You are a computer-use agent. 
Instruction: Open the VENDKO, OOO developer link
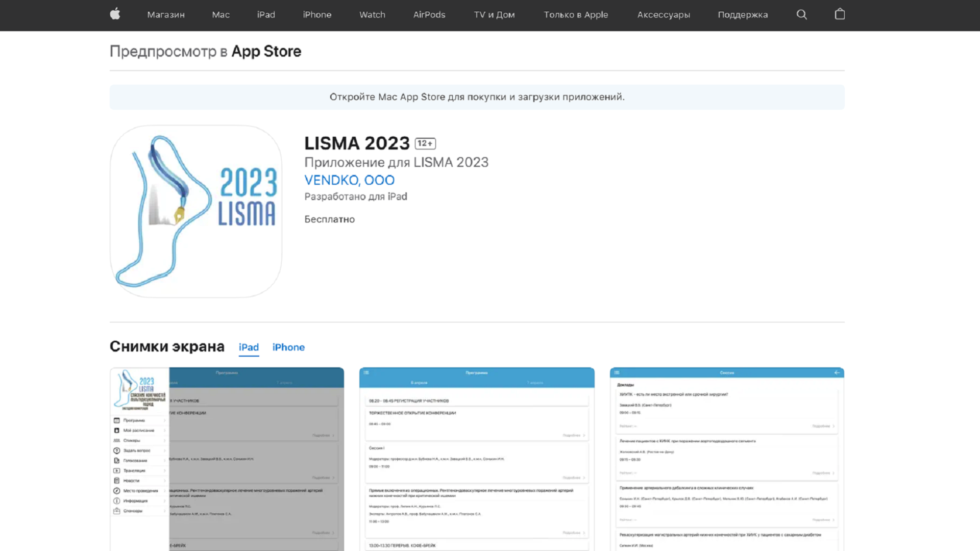349,180
